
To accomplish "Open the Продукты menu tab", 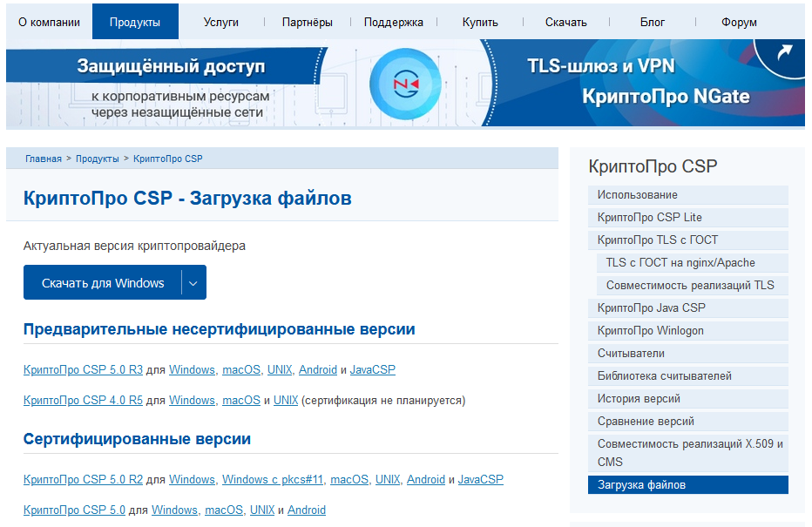I will point(135,23).
